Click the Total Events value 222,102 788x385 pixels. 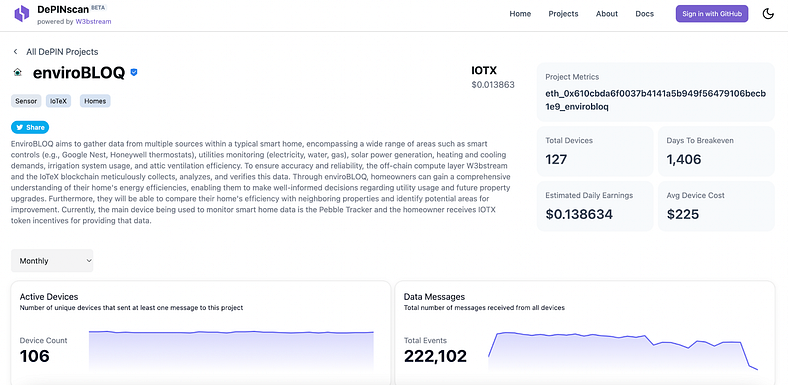(435, 356)
